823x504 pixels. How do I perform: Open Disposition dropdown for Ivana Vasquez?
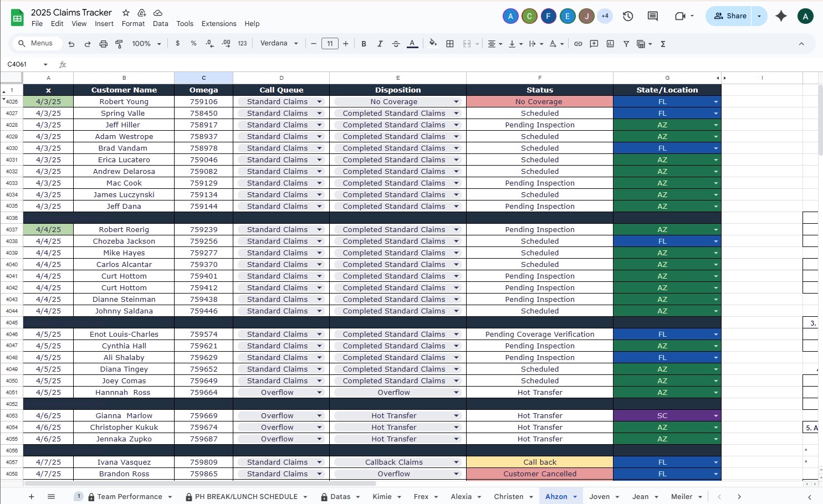pyautogui.click(x=457, y=462)
